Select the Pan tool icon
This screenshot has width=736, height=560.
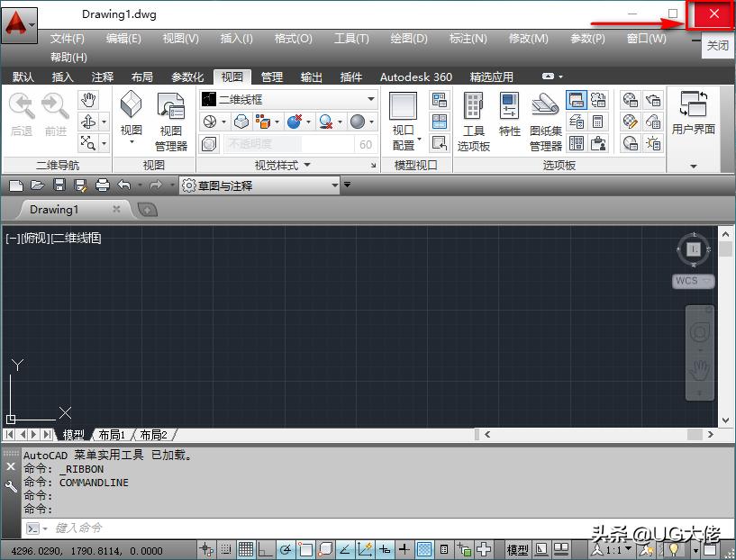tap(90, 101)
